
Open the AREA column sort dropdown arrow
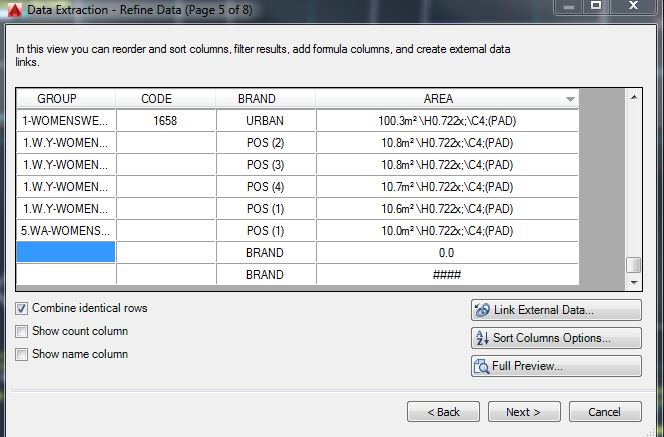coord(570,100)
